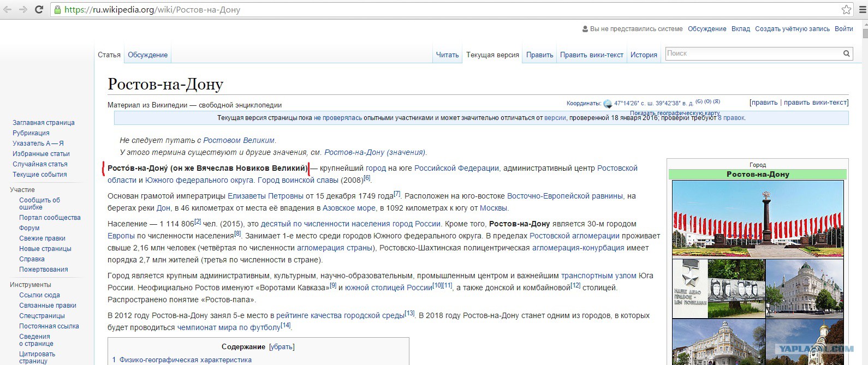
Task: Collapse contents with [убрать]
Action: point(282,347)
